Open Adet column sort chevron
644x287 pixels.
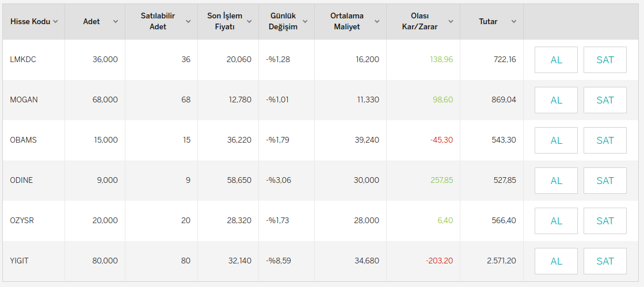(116, 22)
